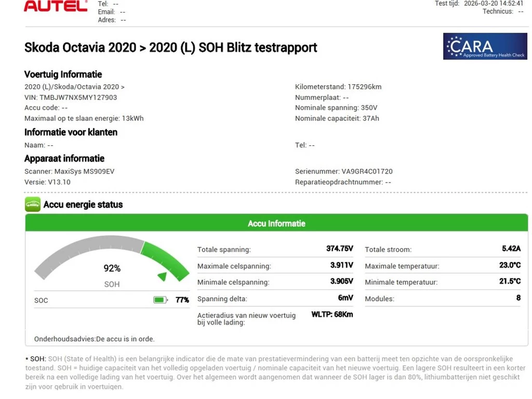Image resolution: width=532 pixels, height=399 pixels.
Task: Click the green Accu Informatie header bar
Action: coord(276,223)
